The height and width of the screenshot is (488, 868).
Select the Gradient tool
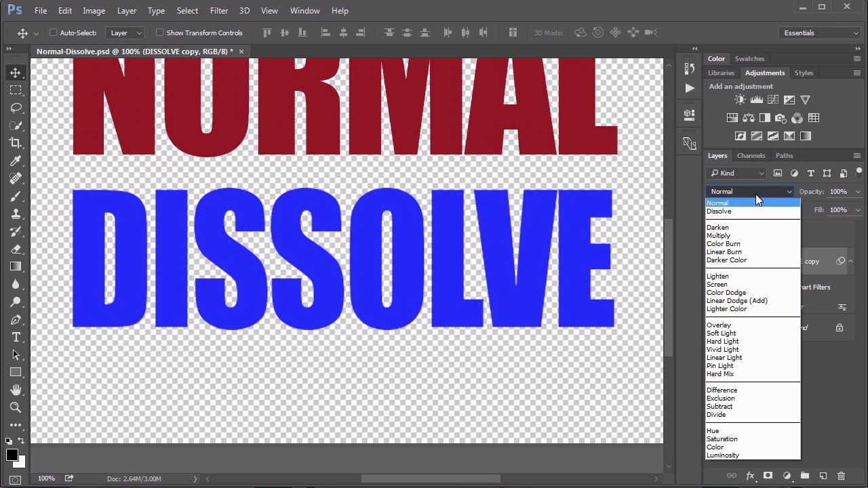coord(16,266)
